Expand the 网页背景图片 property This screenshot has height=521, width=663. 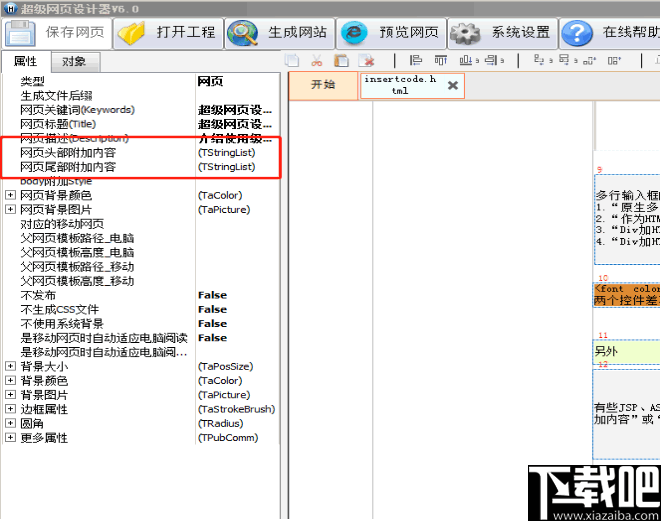(10, 209)
